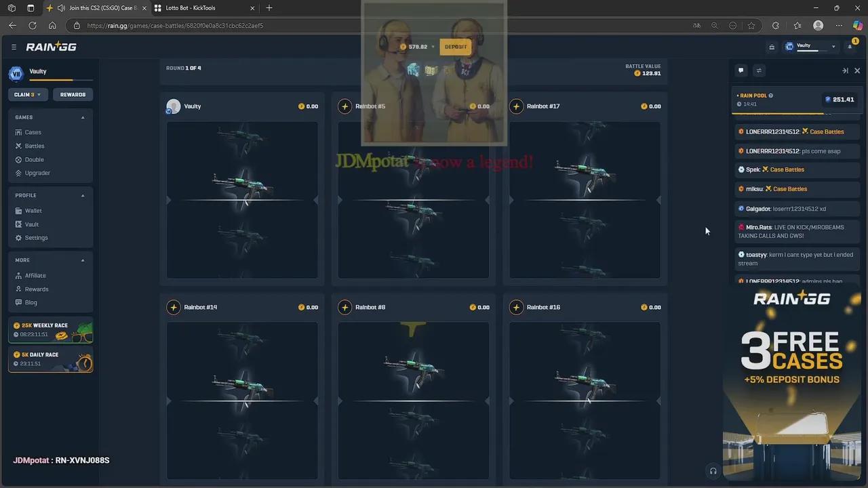Viewport: 868px width, 488px height.
Task: Click the headset support icon
Action: [x=713, y=470]
